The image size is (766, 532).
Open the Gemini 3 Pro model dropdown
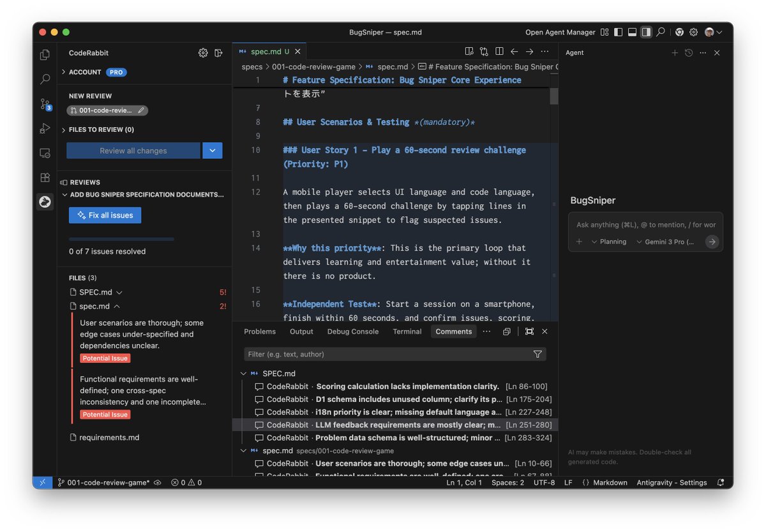[665, 242]
